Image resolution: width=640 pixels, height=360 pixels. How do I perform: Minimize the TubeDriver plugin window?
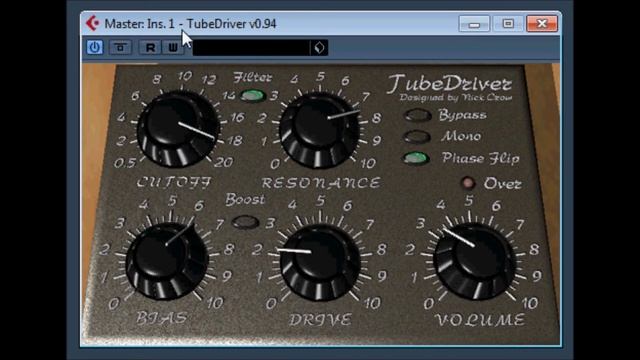(474, 24)
